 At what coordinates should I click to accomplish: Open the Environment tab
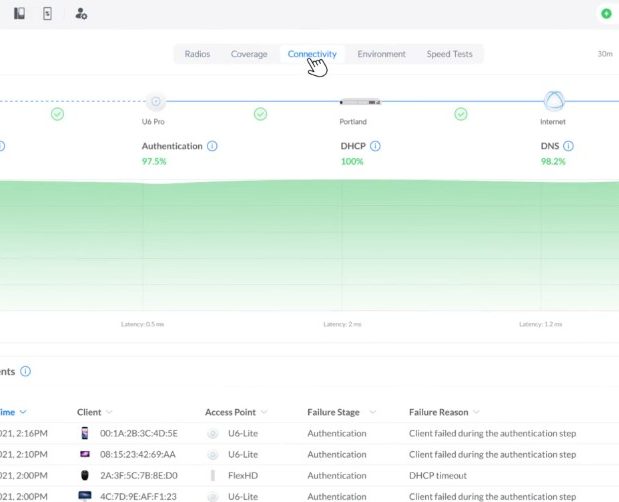pyautogui.click(x=381, y=54)
